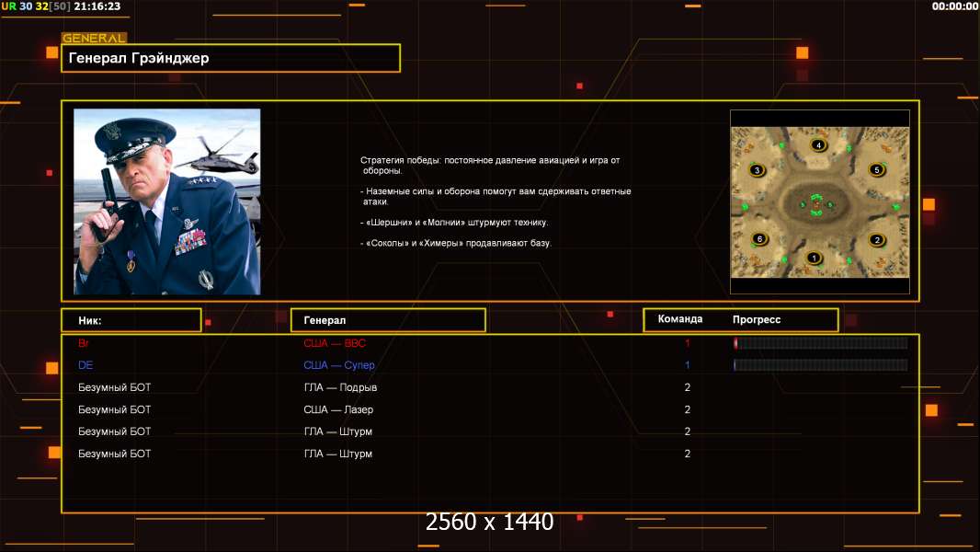Click start position 1 on the minimap

[813, 258]
